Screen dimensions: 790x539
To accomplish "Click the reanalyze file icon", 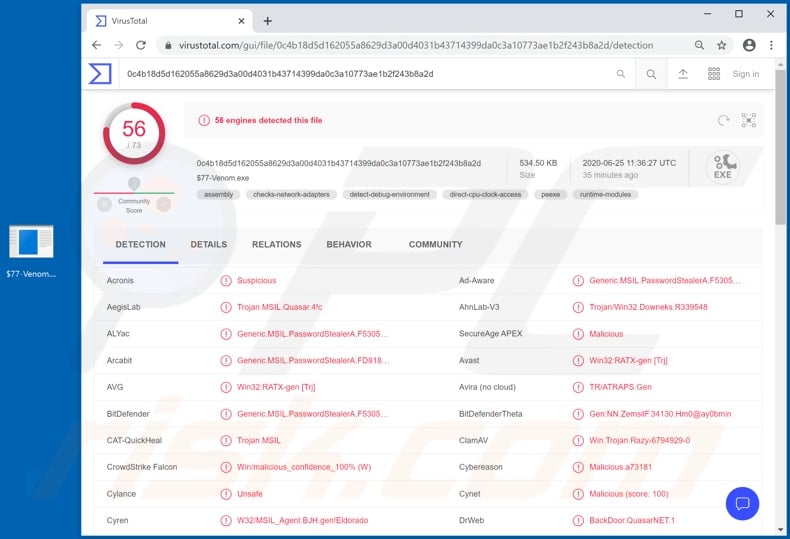I will pos(723,120).
